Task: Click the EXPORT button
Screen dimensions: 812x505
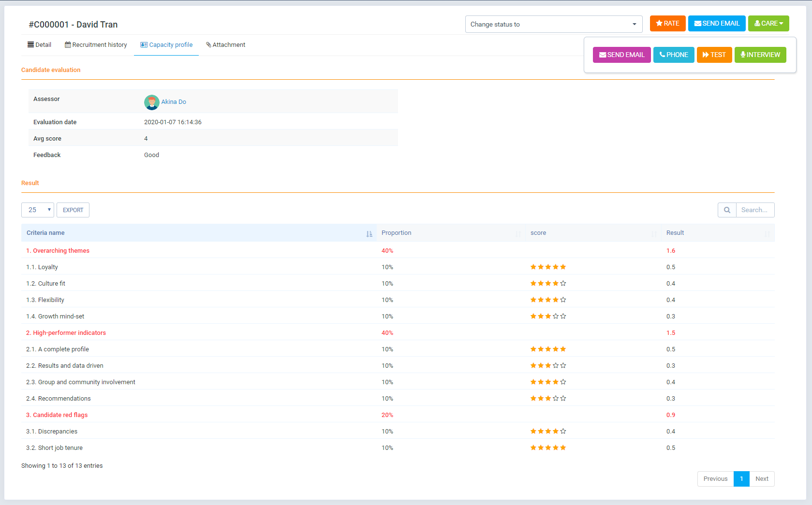Action: (73, 210)
